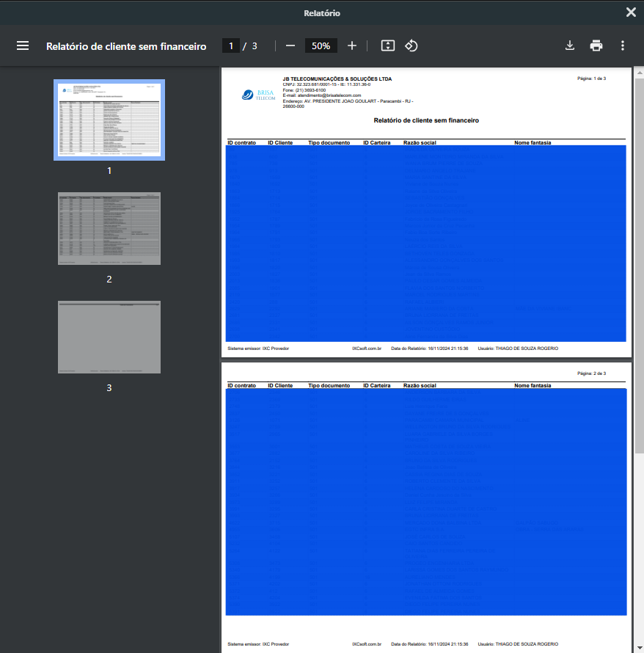Click the zoom in plus button

tap(352, 45)
